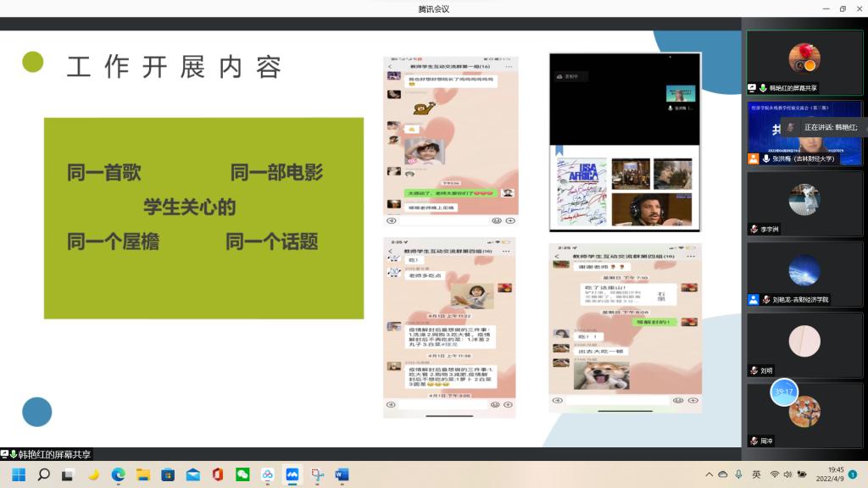The image size is (868, 488).
Task: Expand the hidden system tray icons chevron
Action: click(709, 474)
